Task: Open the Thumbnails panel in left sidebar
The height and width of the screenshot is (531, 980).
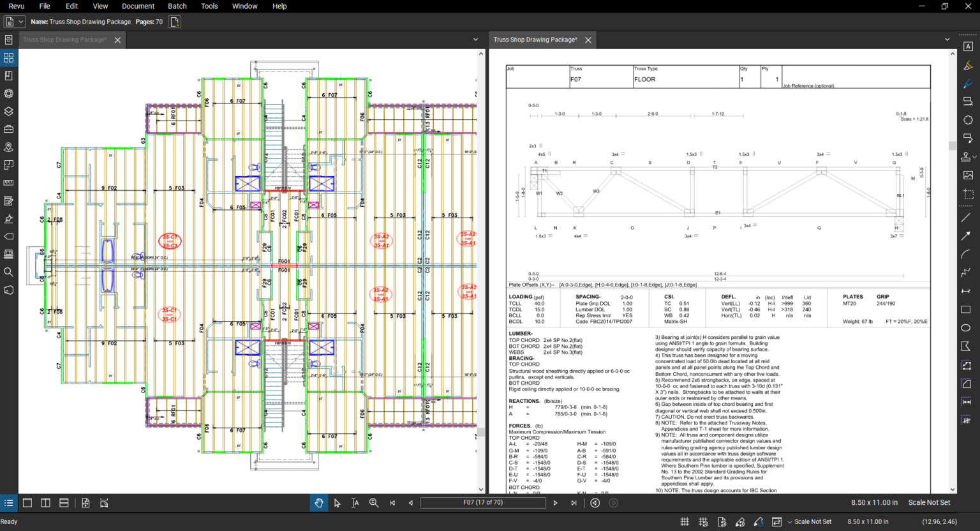Action: (x=8, y=57)
